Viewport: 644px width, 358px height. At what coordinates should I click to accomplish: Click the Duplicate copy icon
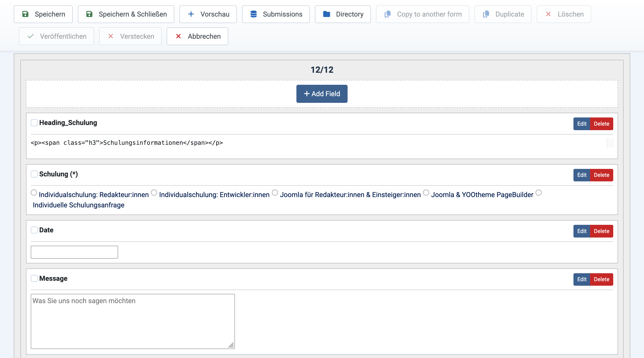486,14
